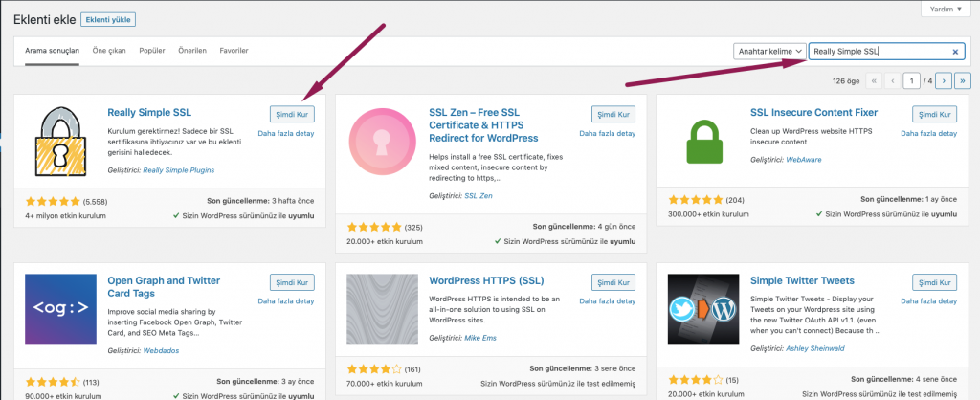
Task: Open the SSL Insecure Content Fixer title link
Action: pyautogui.click(x=813, y=113)
